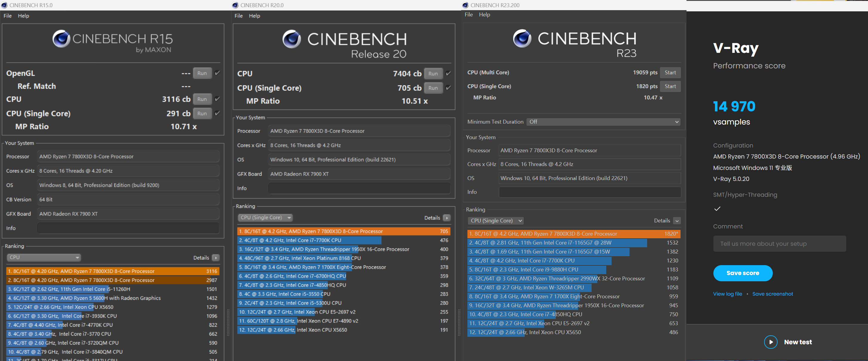Screen dimensions: 868x361
Task: Click the Save score button in V-Ray
Action: coord(742,273)
